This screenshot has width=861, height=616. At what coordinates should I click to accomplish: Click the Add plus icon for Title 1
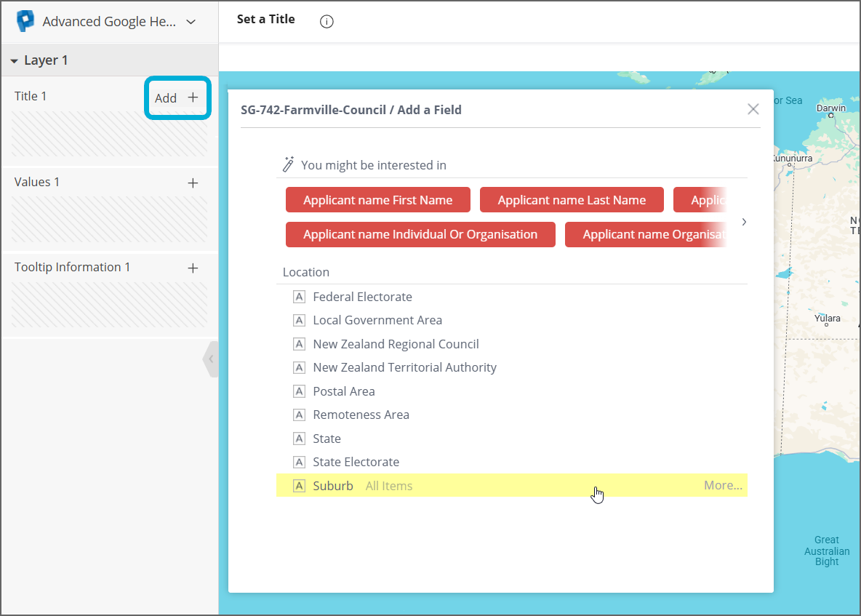pos(193,97)
